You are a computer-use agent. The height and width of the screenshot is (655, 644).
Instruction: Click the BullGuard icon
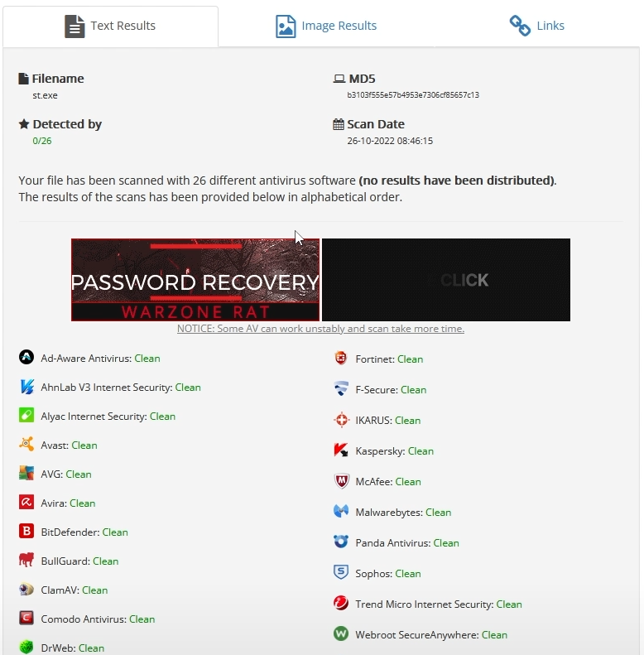click(x=26, y=560)
